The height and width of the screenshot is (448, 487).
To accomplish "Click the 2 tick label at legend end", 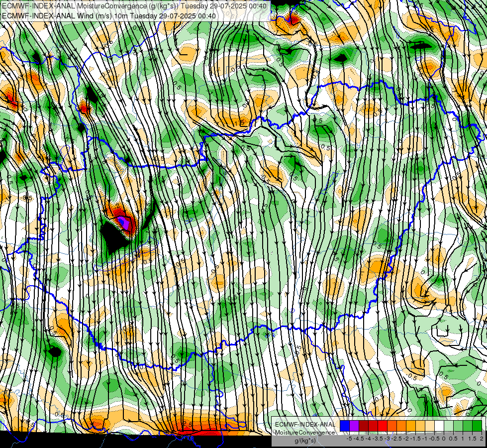I will (482, 439).
